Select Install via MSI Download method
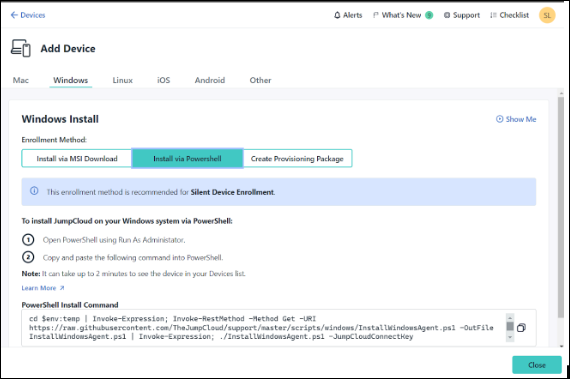The height and width of the screenshot is (379, 570). tap(77, 158)
